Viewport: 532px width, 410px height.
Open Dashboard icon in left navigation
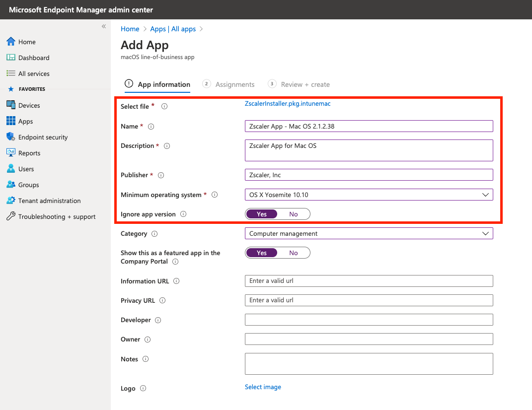click(11, 58)
